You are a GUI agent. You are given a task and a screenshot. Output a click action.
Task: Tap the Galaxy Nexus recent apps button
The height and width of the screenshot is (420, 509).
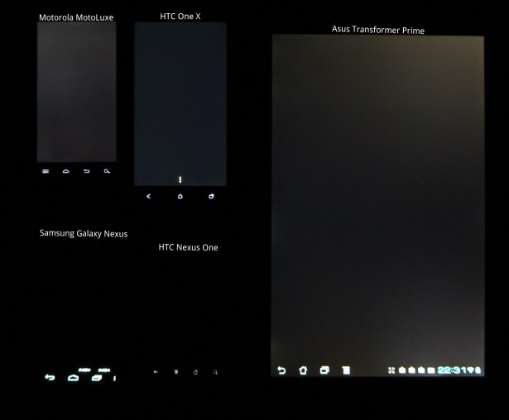pyautogui.click(x=96, y=378)
